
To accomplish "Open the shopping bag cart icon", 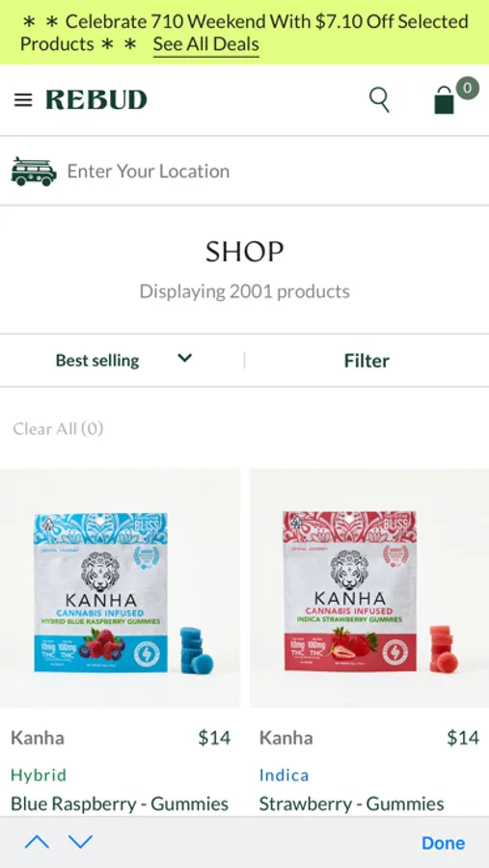I will tap(444, 100).
